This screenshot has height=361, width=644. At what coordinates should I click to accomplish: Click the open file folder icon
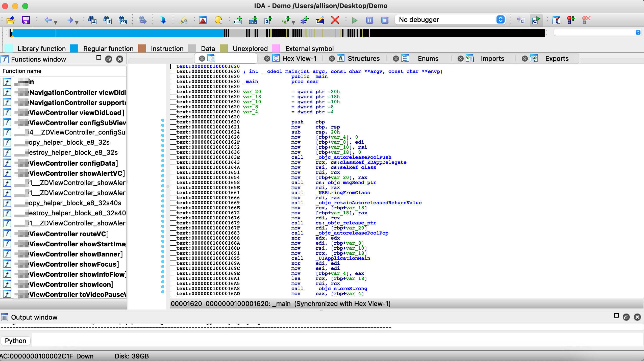[x=10, y=20]
